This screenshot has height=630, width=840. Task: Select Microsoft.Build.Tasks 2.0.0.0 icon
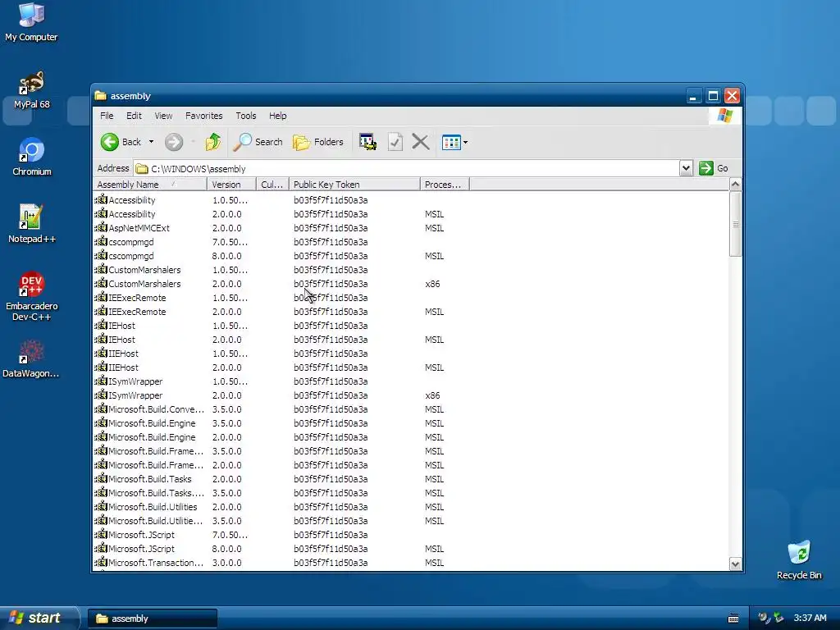(101, 478)
